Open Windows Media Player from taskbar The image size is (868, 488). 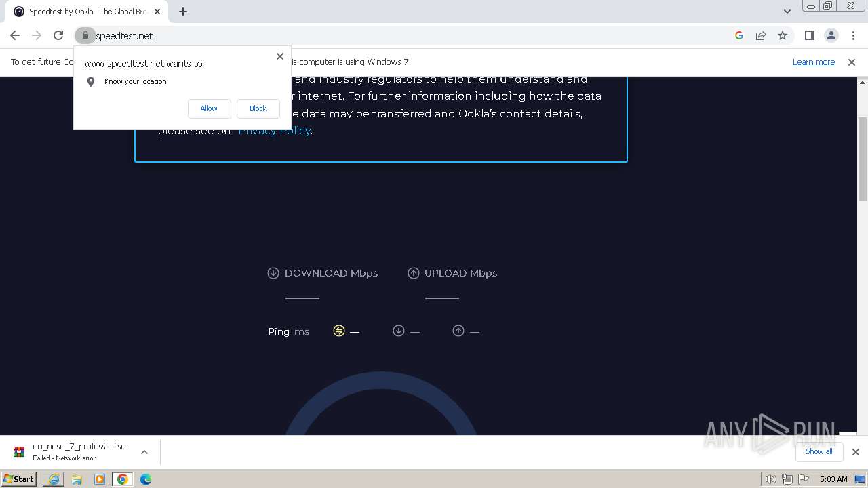(x=100, y=479)
